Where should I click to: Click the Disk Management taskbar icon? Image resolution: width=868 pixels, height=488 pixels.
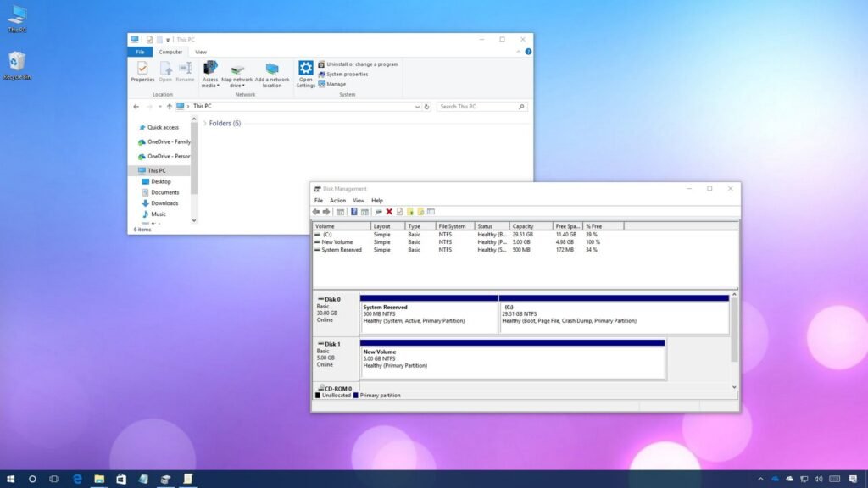click(x=165, y=479)
